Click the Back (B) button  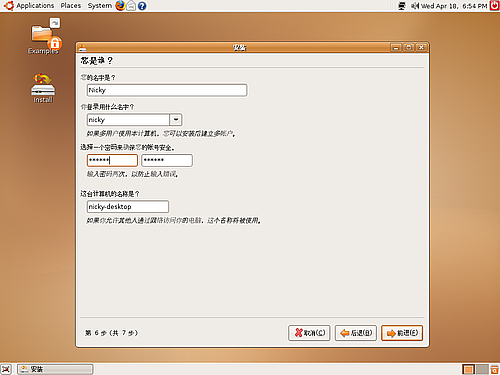356,333
